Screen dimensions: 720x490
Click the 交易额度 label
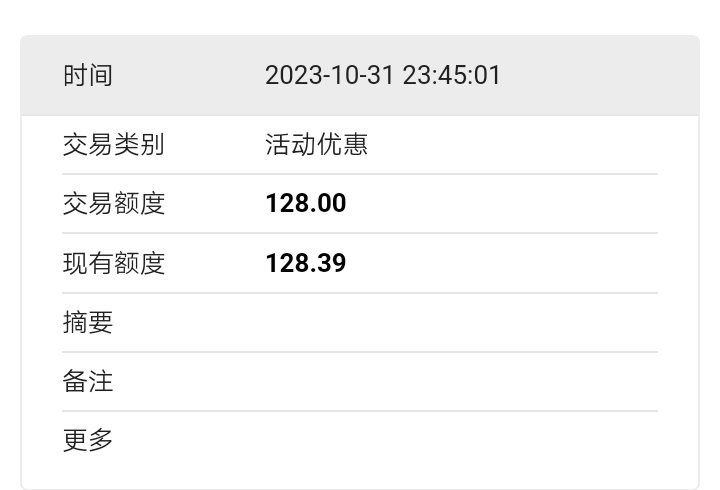[113, 203]
